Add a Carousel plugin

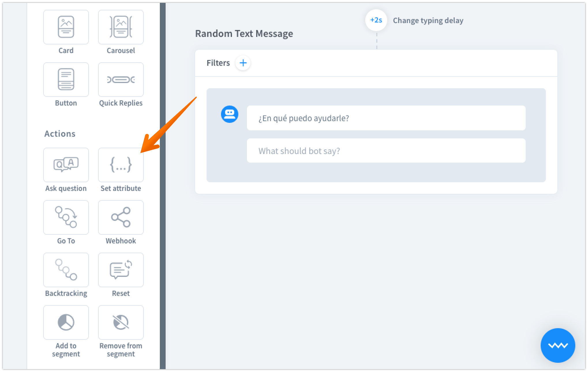tap(121, 27)
